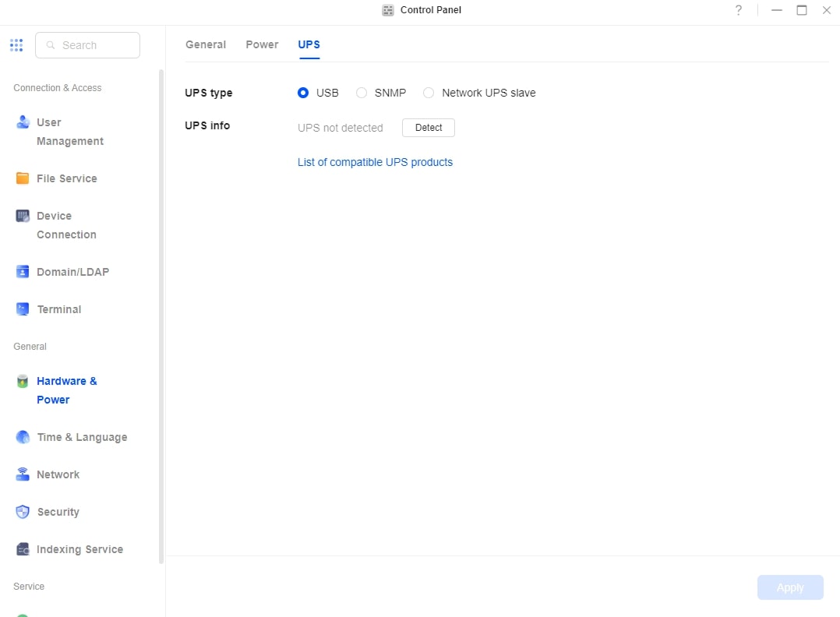This screenshot has height=617, width=840.
Task: Click the Network router icon
Action: click(x=23, y=474)
